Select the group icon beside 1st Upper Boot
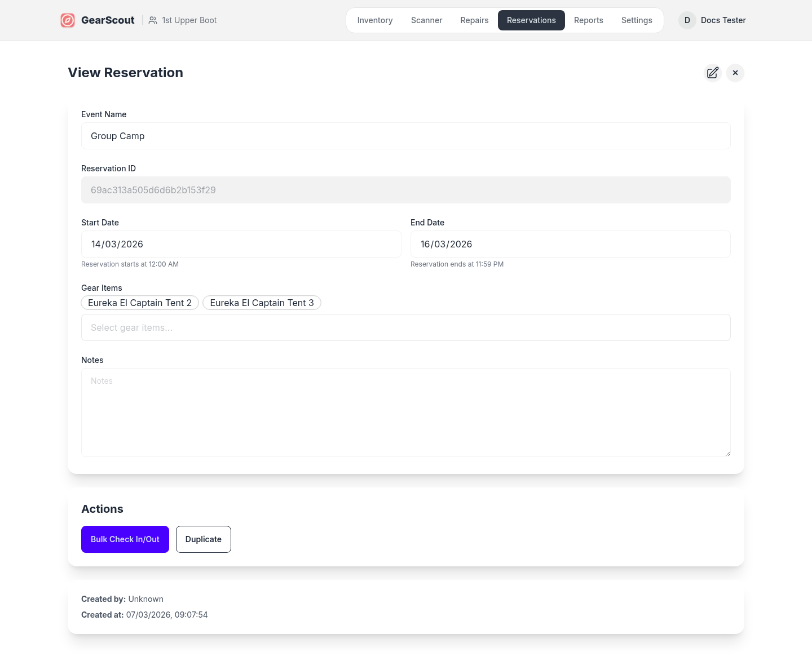812x665 pixels. [152, 20]
